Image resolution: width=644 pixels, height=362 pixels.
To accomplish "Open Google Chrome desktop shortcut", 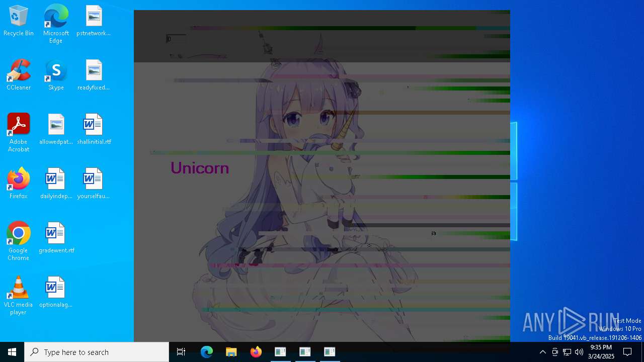I will pyautogui.click(x=19, y=241).
